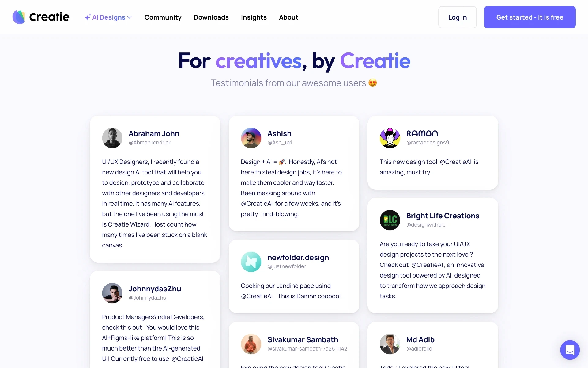Click the Log in button

pos(458,17)
